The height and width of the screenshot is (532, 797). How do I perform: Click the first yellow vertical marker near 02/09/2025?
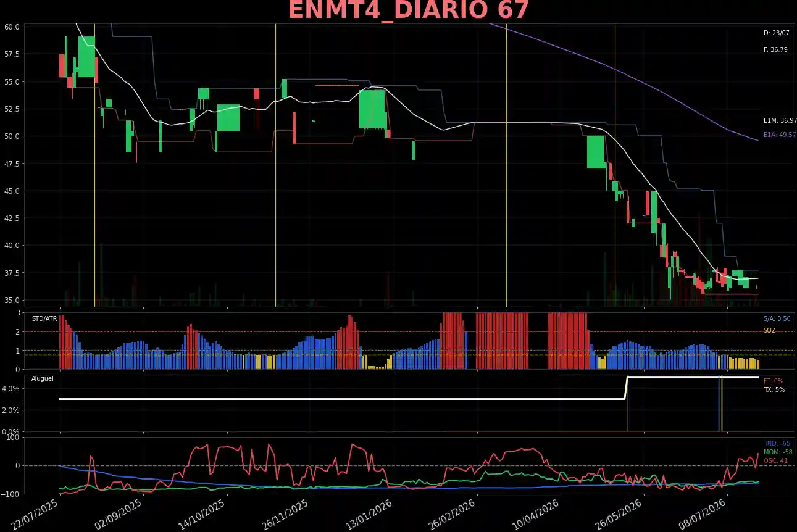tap(94, 165)
